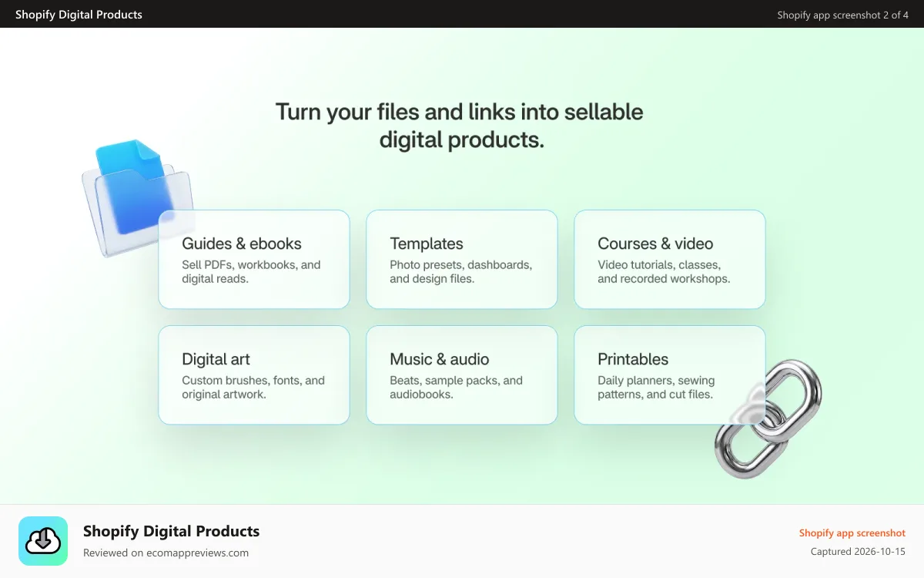Click the orange 'Shopify app screenshot' label
This screenshot has height=578, width=924.
852,533
